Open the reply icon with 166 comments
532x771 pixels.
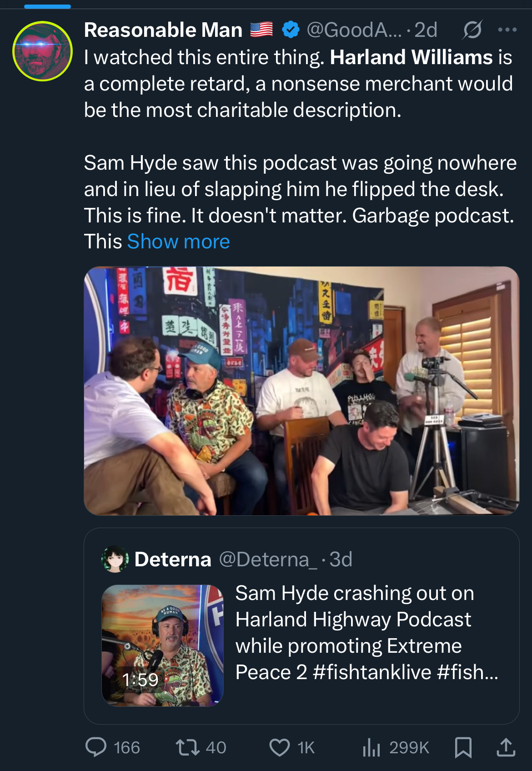[x=96, y=747]
